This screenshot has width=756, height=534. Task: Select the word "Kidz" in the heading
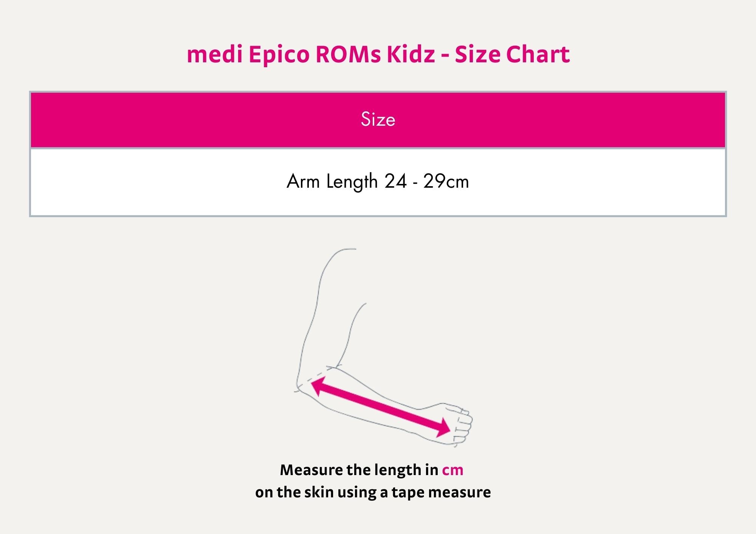tap(411, 54)
